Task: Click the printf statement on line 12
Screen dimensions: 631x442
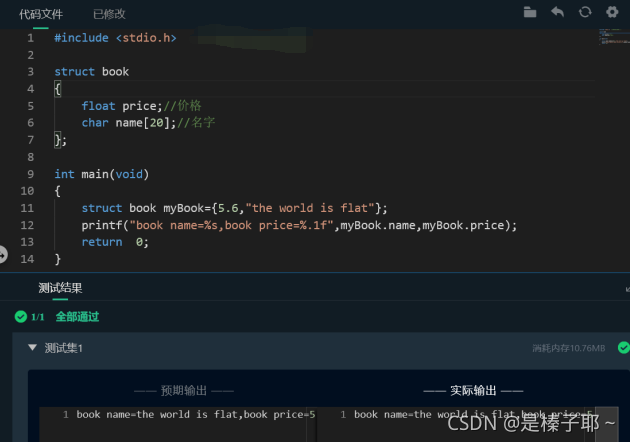Action: (299, 225)
